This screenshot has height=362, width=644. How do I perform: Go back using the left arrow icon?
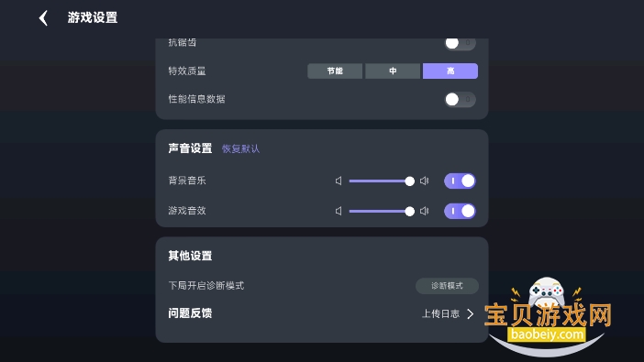tap(43, 18)
